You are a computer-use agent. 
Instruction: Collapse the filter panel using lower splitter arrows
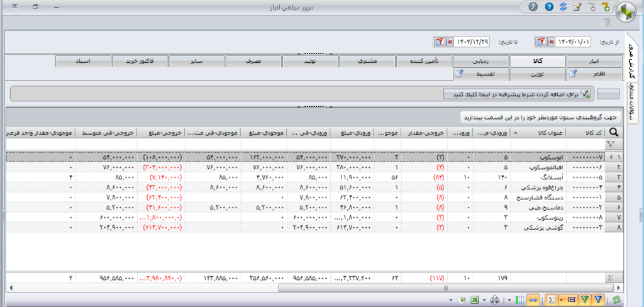(314, 106)
